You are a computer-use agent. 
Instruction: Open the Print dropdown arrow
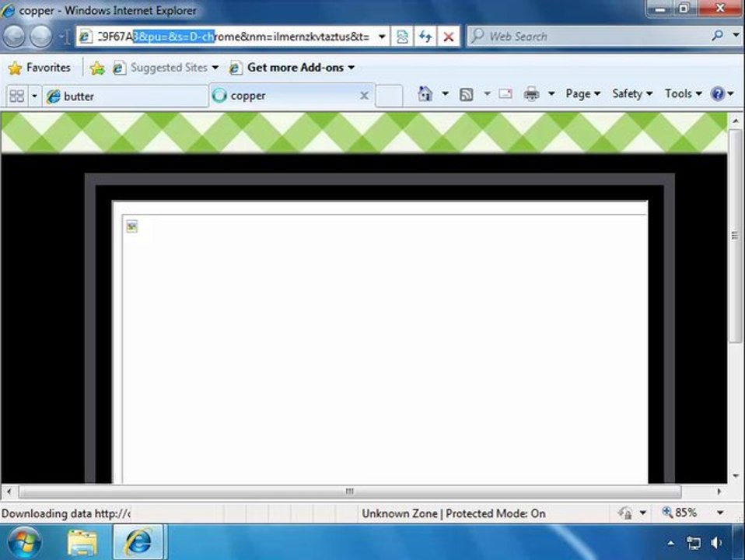click(x=551, y=94)
